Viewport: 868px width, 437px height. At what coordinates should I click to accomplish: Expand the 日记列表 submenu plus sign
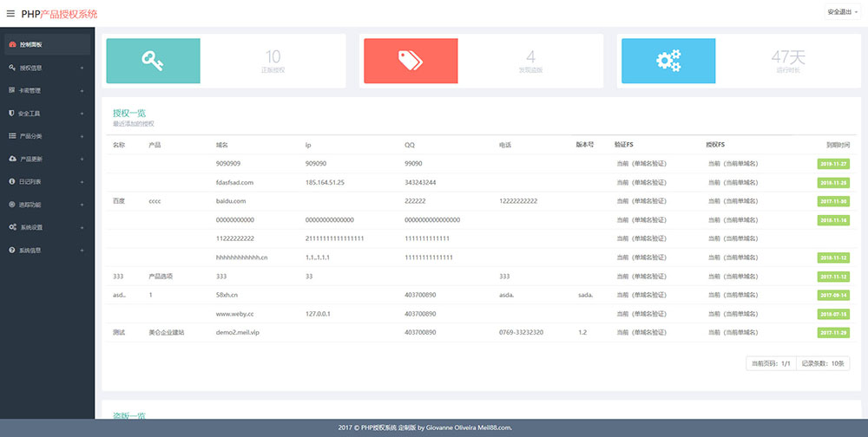82,182
